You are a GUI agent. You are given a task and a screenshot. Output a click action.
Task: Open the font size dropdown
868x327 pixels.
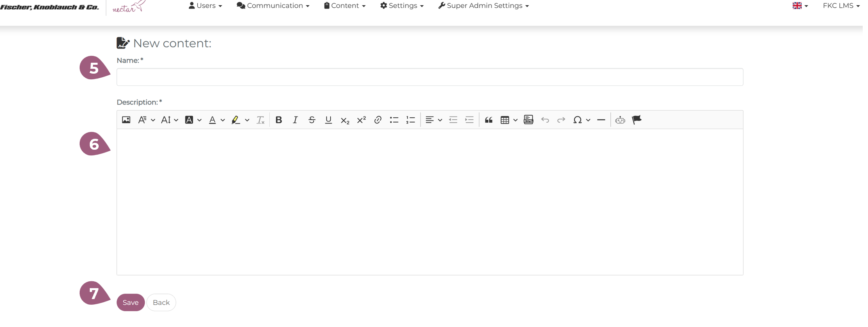coord(169,120)
